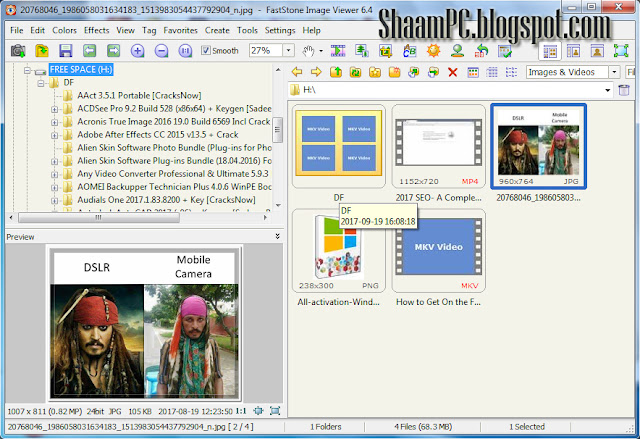The height and width of the screenshot is (439, 640).
Task: Open Adjust Lighting sun icon
Action: coord(433,51)
